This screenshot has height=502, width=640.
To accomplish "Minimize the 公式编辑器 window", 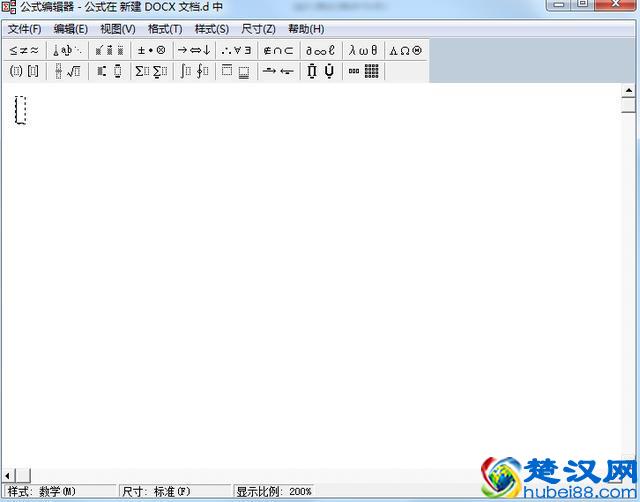I will [x=559, y=4].
